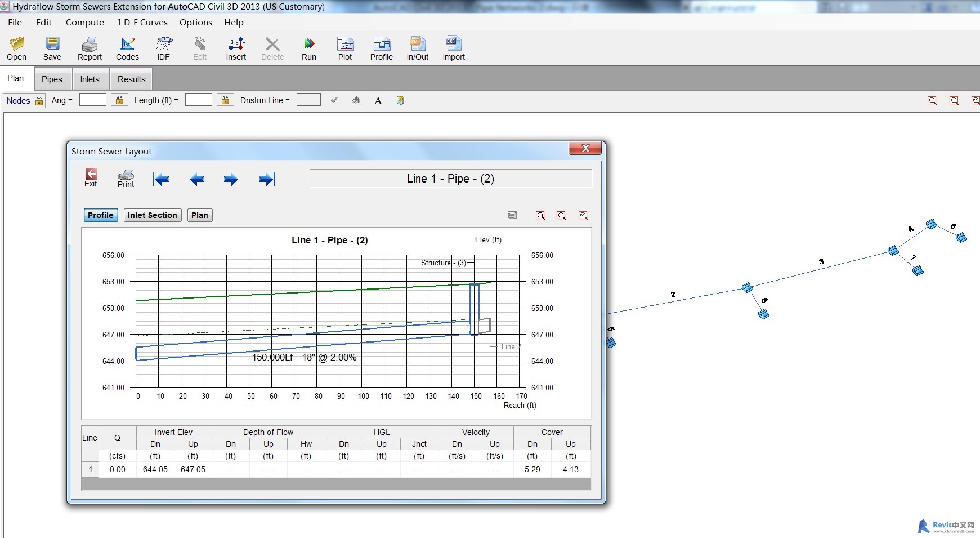Open the Help menu
The height and width of the screenshot is (538, 980).
point(234,22)
